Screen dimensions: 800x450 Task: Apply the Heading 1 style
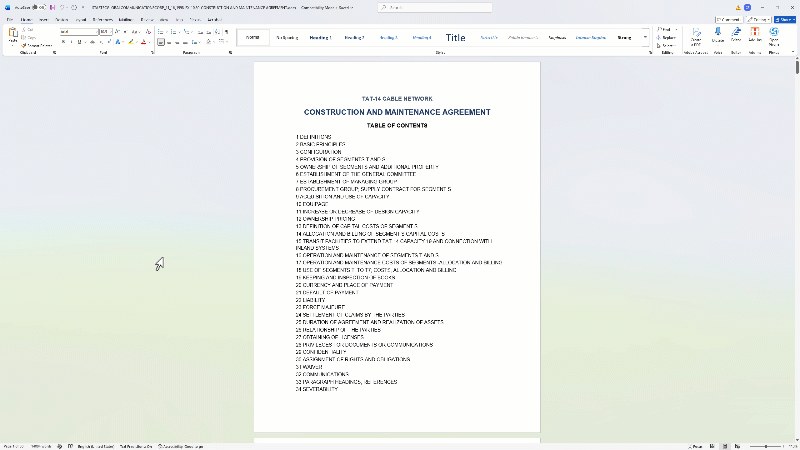[x=320, y=38]
